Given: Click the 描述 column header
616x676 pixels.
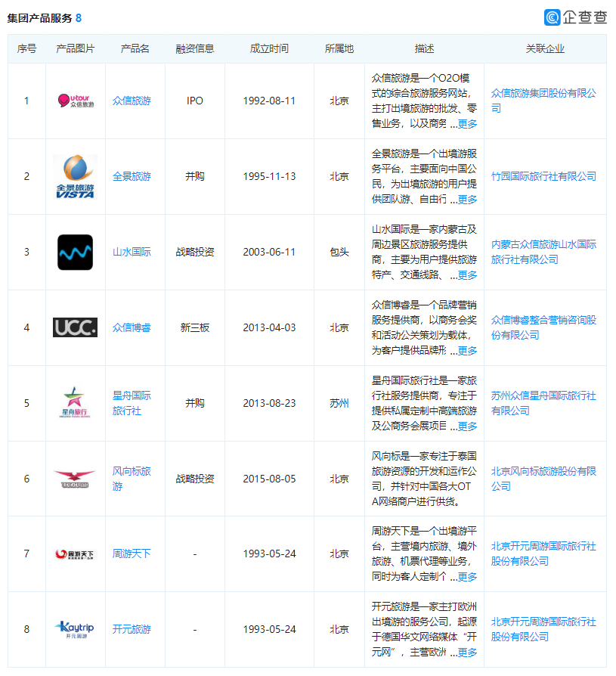Looking at the screenshot, I should (424, 48).
